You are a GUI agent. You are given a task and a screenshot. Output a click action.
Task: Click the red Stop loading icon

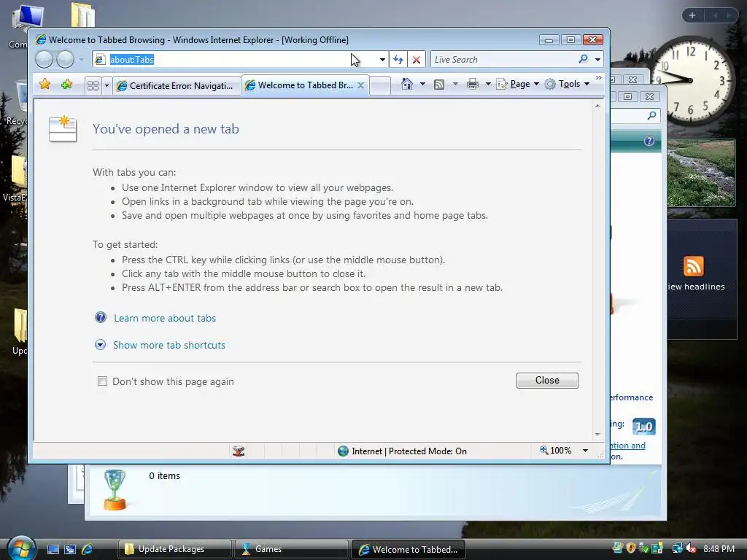pyautogui.click(x=417, y=60)
